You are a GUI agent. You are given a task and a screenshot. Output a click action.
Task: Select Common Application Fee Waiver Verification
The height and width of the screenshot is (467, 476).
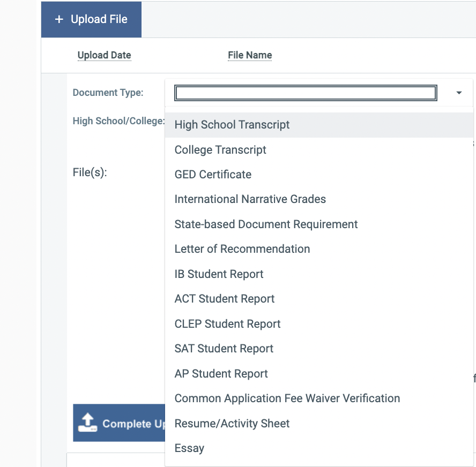tap(287, 398)
